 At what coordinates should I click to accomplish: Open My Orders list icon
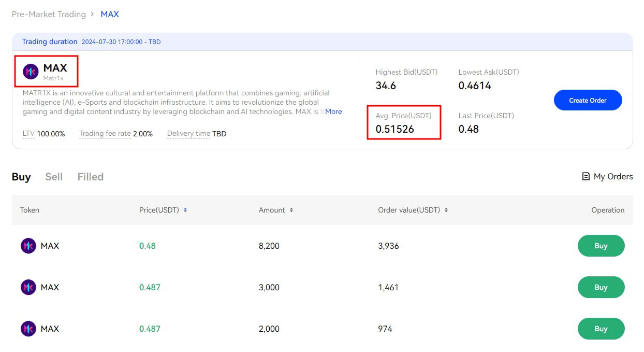[586, 176]
